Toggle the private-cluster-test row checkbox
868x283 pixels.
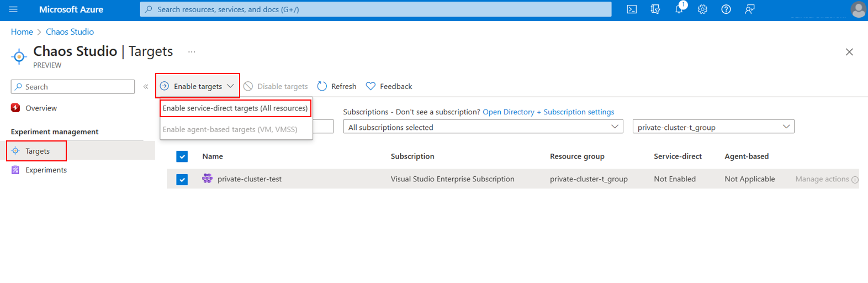click(182, 180)
